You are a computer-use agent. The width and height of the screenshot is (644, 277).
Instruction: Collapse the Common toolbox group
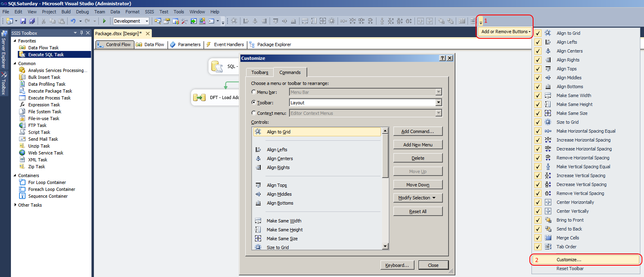coord(15,63)
